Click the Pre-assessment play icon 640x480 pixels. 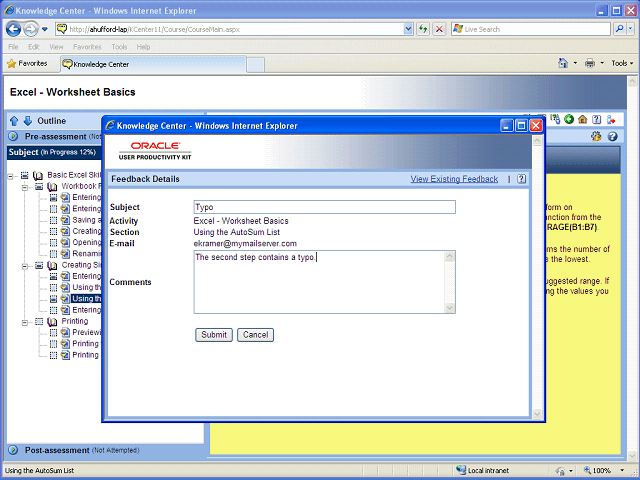[13, 136]
